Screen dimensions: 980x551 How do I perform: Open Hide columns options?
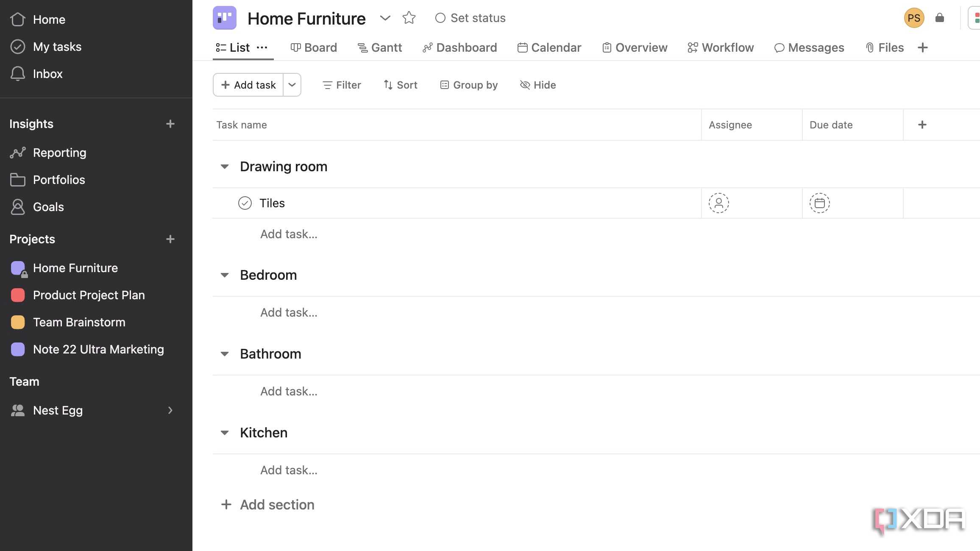click(x=538, y=85)
